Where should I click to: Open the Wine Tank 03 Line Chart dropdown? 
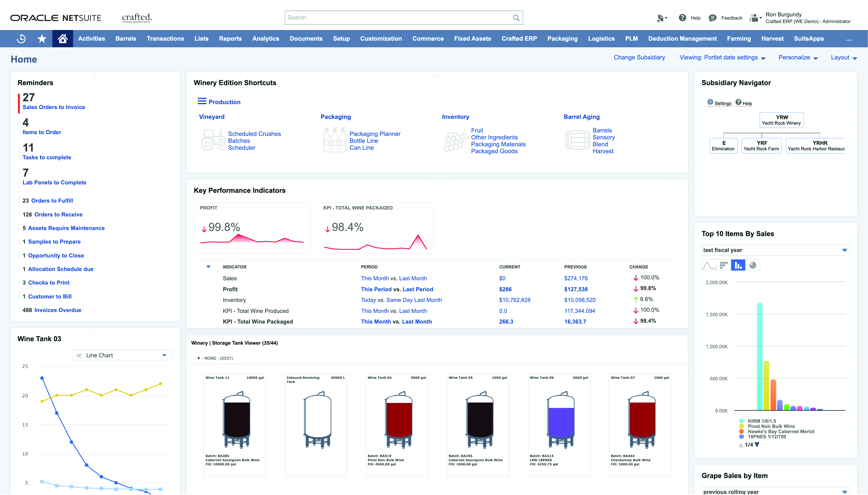coord(122,355)
